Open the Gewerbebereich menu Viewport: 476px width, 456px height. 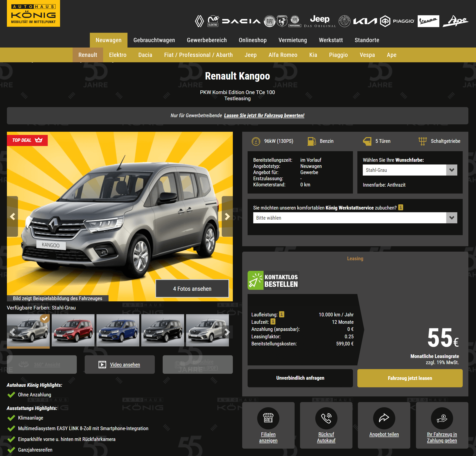click(207, 40)
